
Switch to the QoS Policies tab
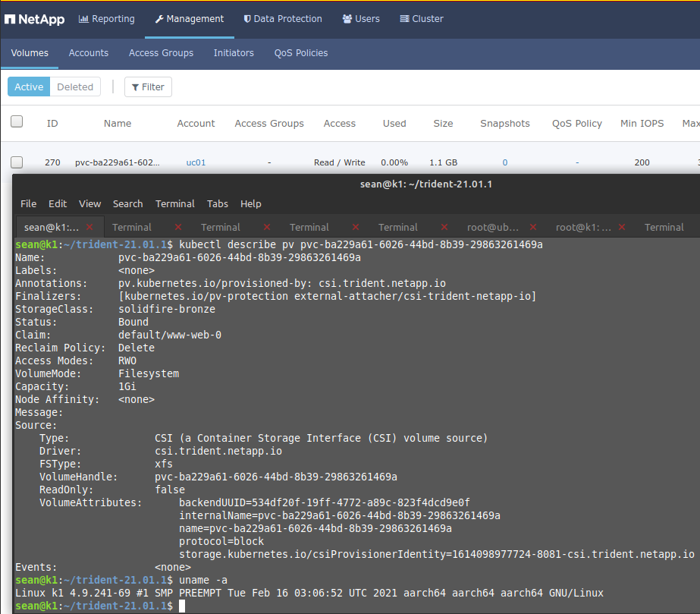[x=301, y=52]
